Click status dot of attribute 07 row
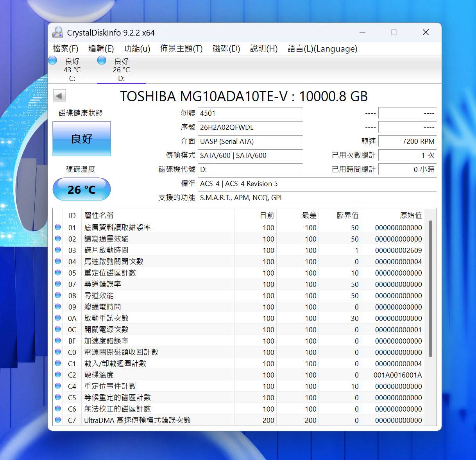The height and width of the screenshot is (460, 476). [58, 284]
